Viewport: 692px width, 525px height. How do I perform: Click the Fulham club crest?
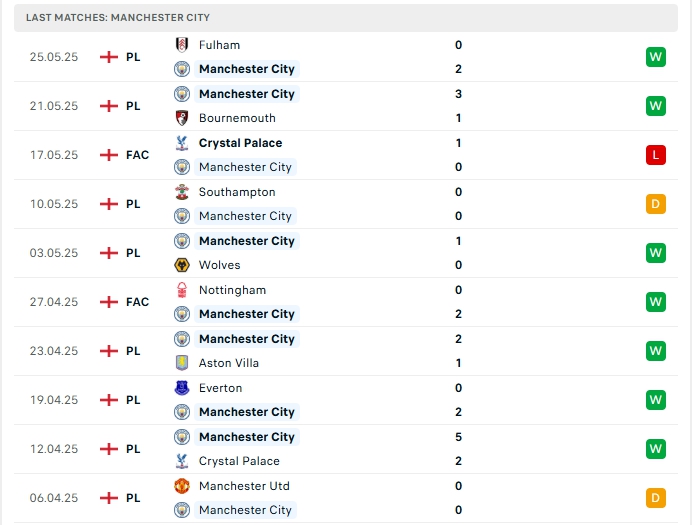(182, 45)
